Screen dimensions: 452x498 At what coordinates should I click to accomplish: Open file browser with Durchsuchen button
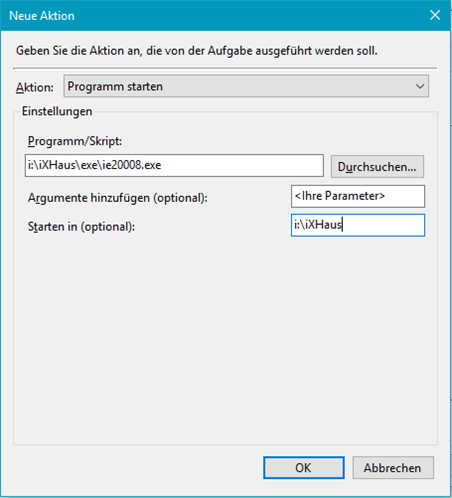tap(377, 166)
